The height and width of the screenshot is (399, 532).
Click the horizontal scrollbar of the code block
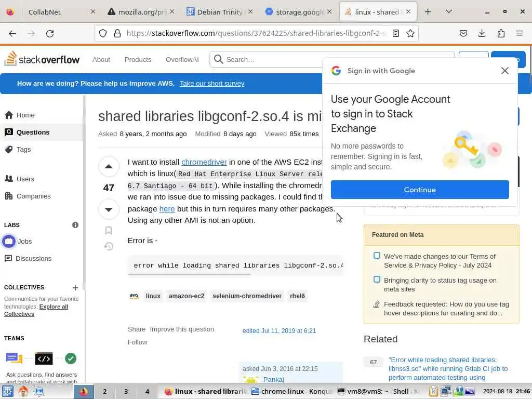[x=189, y=274]
